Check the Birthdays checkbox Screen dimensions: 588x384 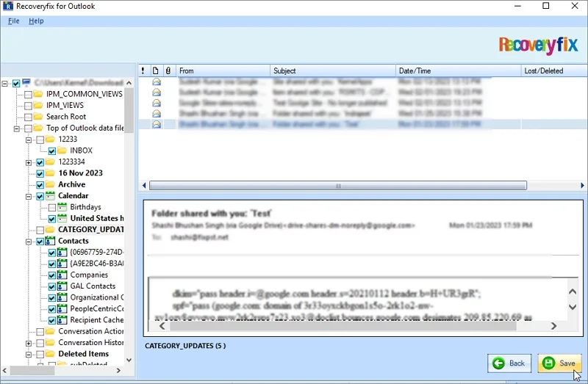pos(52,208)
